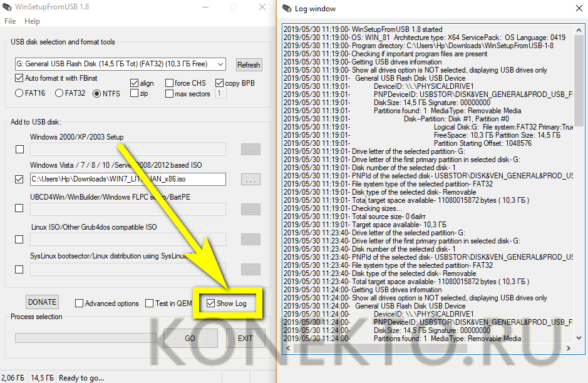Browse for SysLinux source folder
The image size is (588, 383).
pyautogui.click(x=250, y=269)
